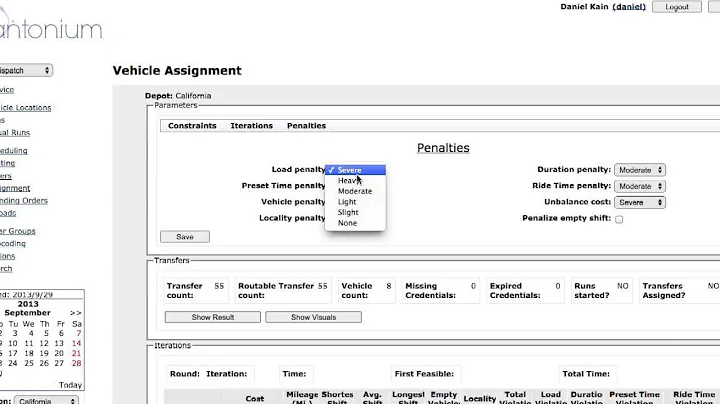
Task: Open the Scheduling sidebar link
Action: (x=13, y=151)
